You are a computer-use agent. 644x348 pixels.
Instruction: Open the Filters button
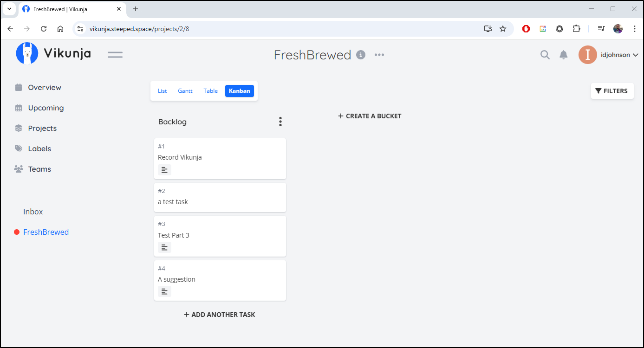click(x=612, y=91)
